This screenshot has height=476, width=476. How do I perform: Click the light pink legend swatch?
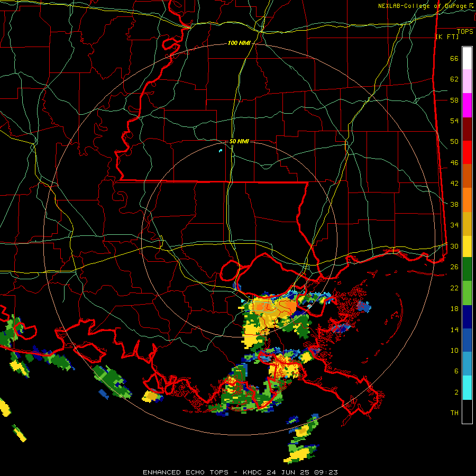click(467, 81)
